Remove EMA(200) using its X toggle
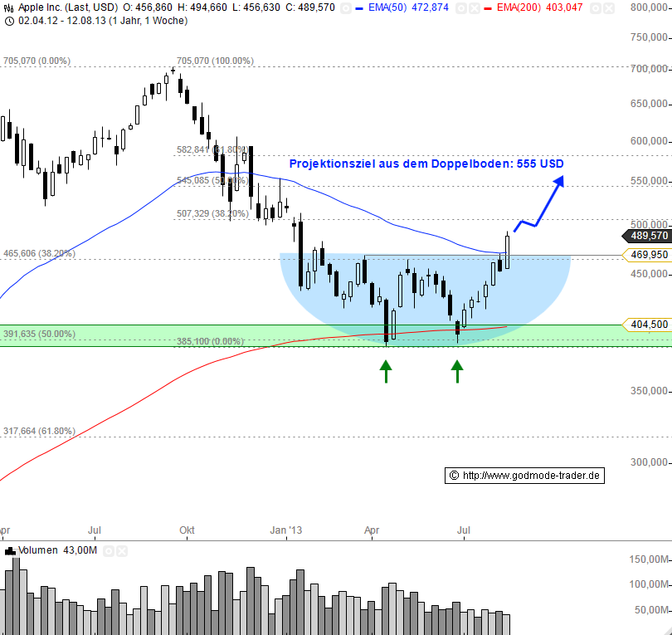672x635 pixels. click(609, 7)
